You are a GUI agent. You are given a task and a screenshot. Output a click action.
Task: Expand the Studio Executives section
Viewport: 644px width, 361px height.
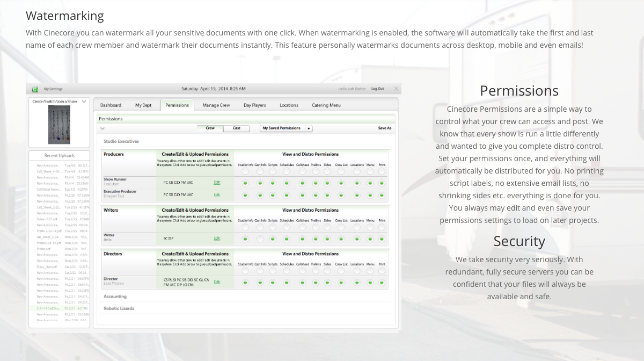point(121,141)
